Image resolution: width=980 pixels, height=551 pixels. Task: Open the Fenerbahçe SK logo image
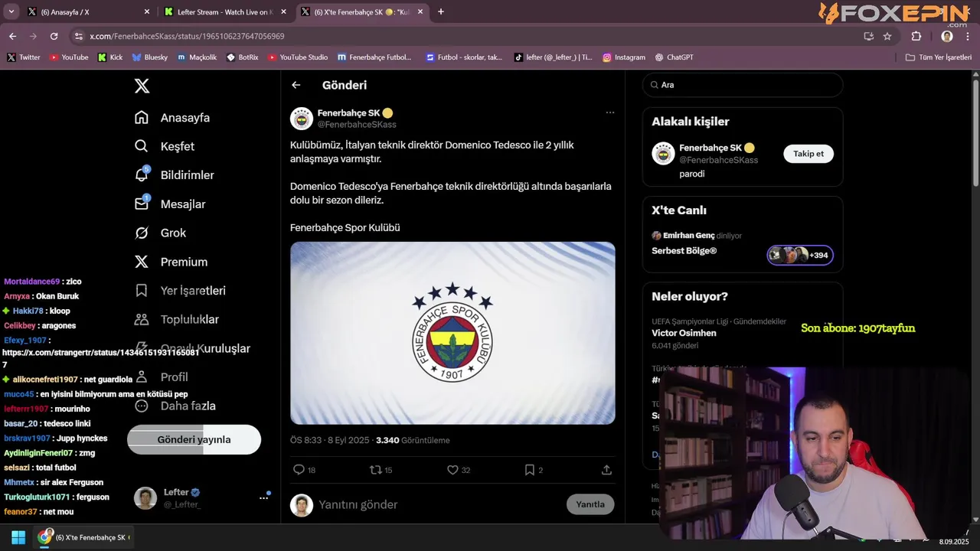pos(452,333)
